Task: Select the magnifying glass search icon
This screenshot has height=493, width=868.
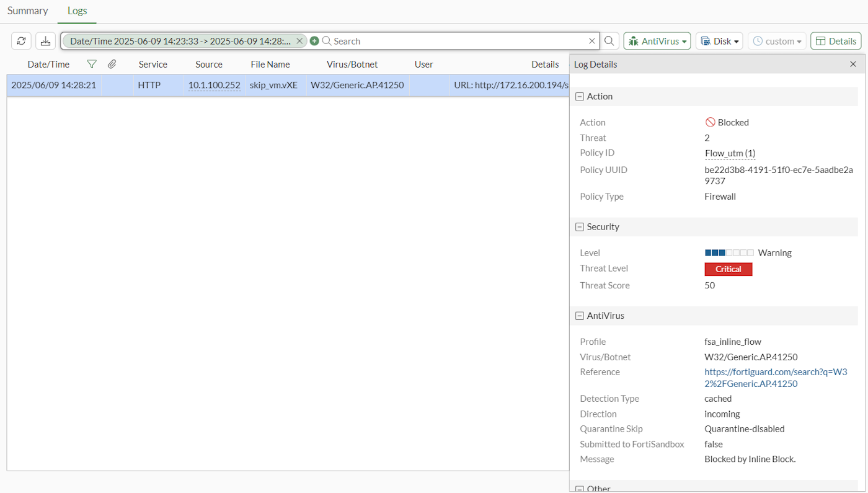Action: 609,40
